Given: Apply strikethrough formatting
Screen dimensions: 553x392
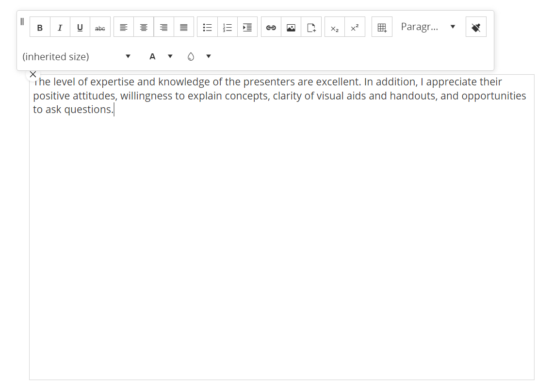Looking at the screenshot, I should pos(100,27).
